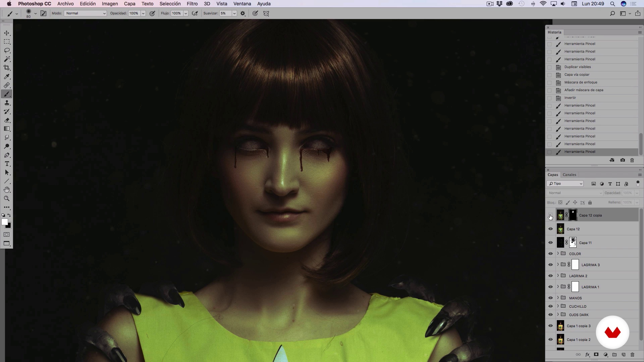Image resolution: width=644 pixels, height=362 pixels.
Task: Select the Eraser tool
Action: (7, 120)
